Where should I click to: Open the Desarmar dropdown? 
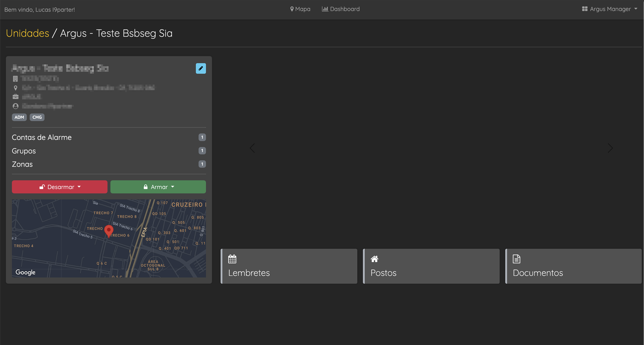60,187
